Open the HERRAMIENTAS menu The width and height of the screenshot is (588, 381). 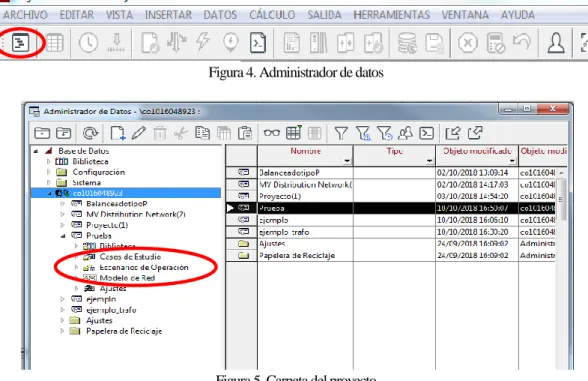coord(392,15)
